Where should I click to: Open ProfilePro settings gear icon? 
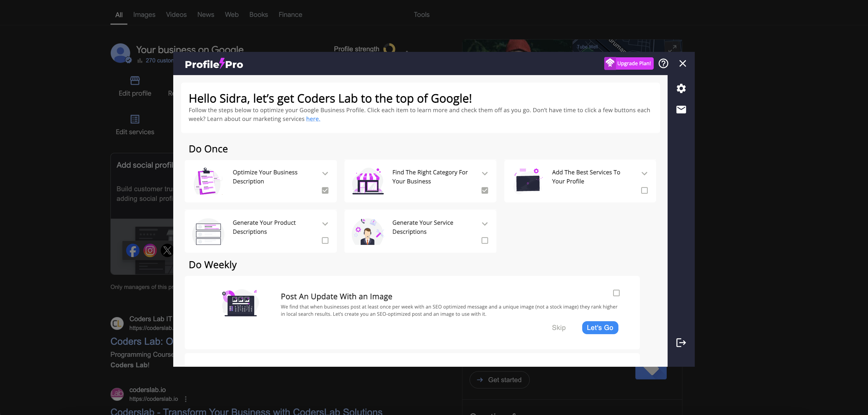[x=681, y=88]
